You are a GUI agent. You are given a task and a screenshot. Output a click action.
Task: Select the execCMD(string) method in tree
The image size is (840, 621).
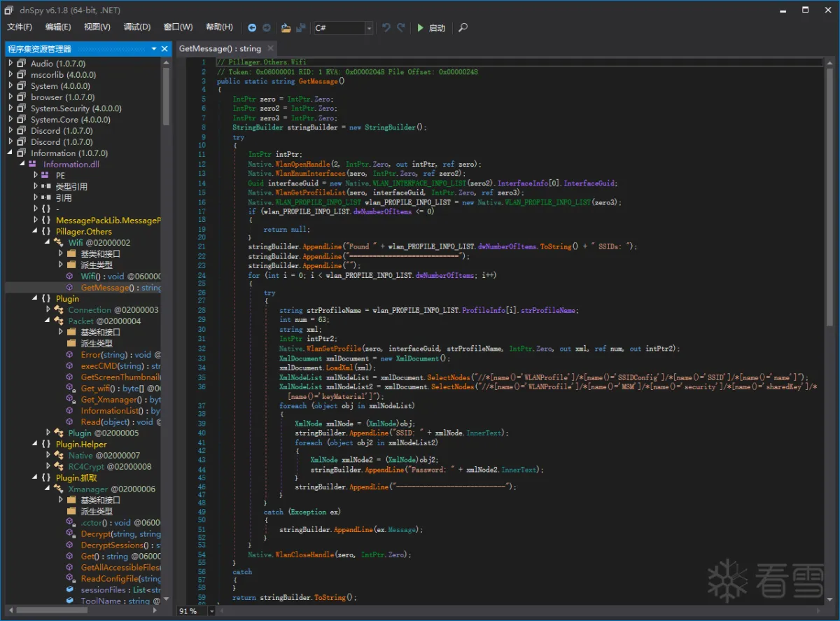click(x=120, y=366)
